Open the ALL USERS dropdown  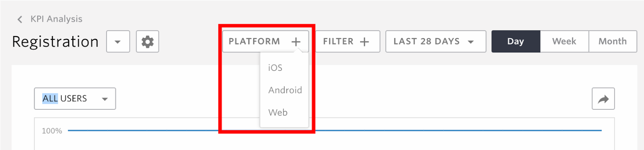(x=75, y=99)
